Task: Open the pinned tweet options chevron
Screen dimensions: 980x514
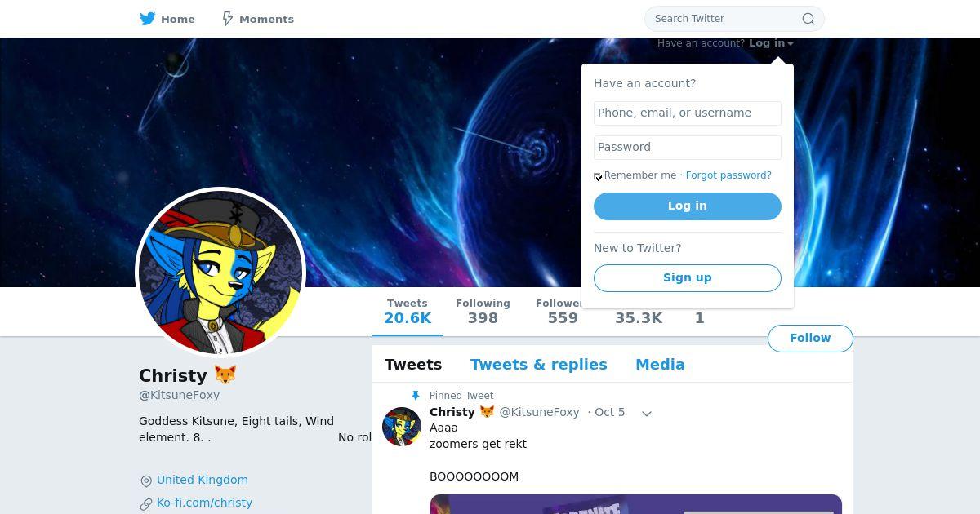Action: point(647,414)
